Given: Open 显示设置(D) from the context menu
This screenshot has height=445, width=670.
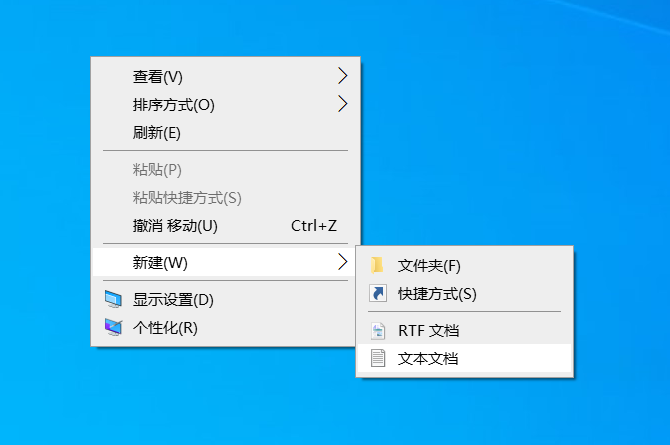Looking at the screenshot, I should coord(174,300).
